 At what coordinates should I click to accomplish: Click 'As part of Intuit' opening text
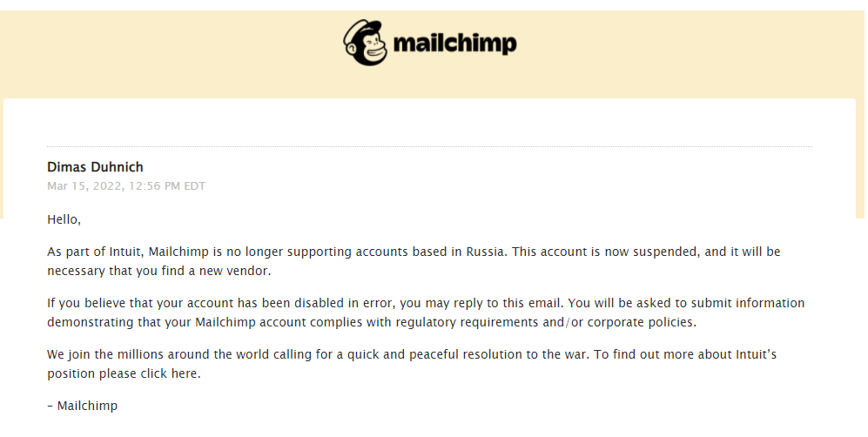[x=95, y=252]
